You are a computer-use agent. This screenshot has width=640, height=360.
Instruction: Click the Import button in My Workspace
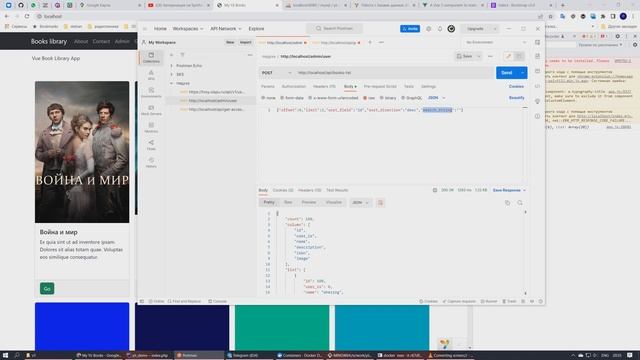tap(245, 42)
